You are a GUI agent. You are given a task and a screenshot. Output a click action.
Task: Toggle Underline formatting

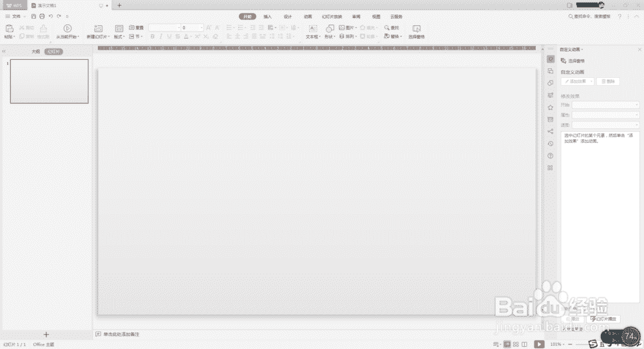(169, 37)
